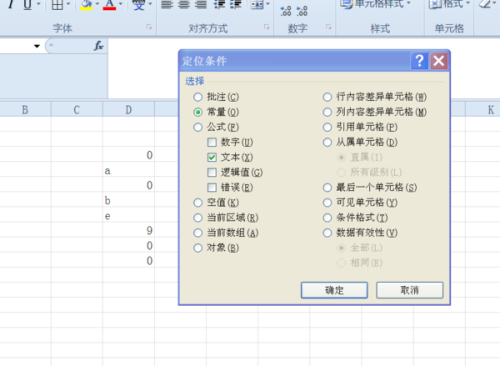The height and width of the screenshot is (366, 500).
Task: Click the 确定 button
Action: tap(334, 290)
